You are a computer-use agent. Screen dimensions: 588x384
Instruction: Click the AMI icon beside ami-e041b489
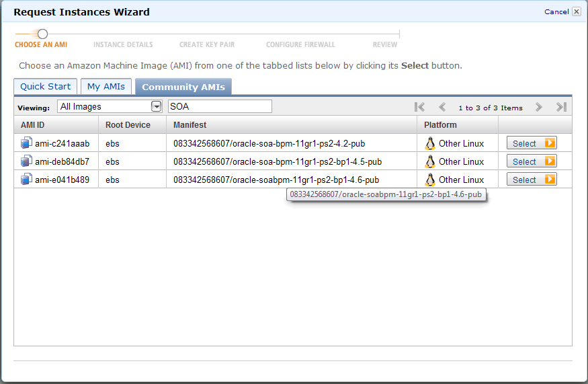click(26, 180)
